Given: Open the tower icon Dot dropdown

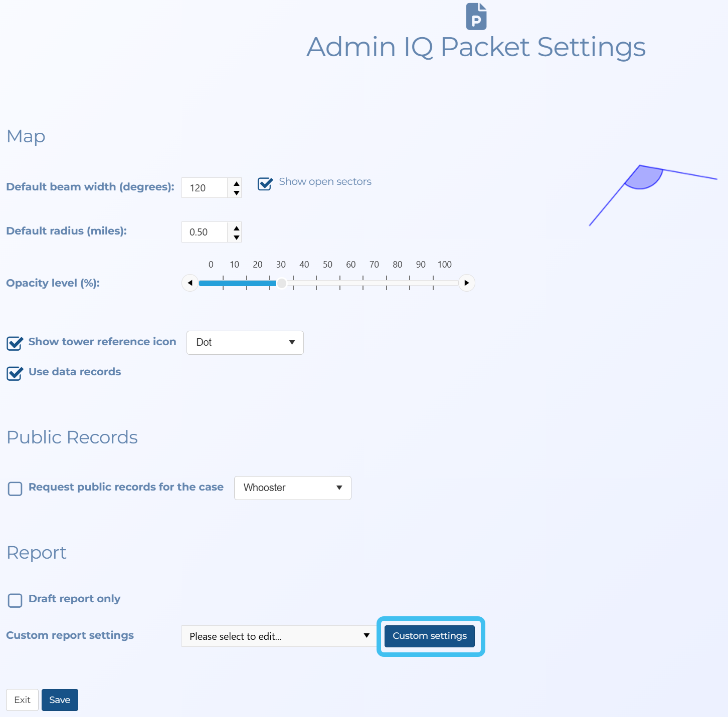Looking at the screenshot, I should point(245,343).
